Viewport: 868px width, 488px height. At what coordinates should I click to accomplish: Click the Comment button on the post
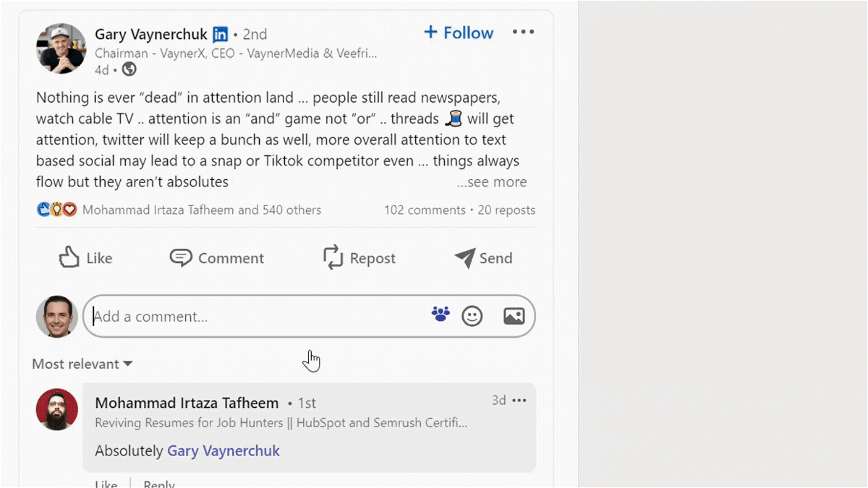click(x=216, y=258)
